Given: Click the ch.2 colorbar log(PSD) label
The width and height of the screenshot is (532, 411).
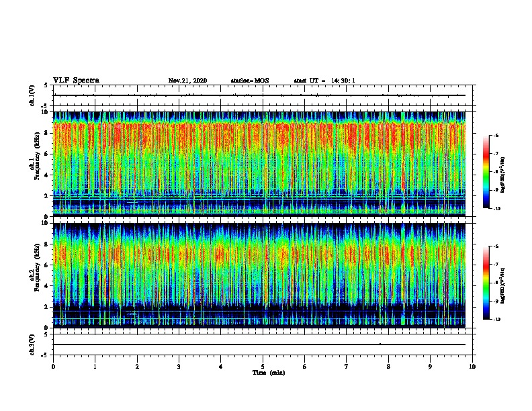Looking at the screenshot, I should 503,285.
